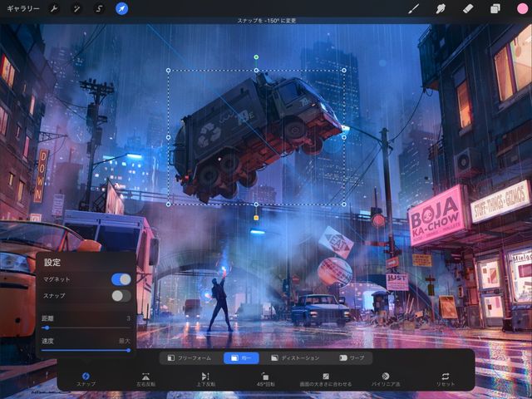This screenshot has height=399, width=532.
Task: Select the Eraser tool
Action: click(x=468, y=8)
